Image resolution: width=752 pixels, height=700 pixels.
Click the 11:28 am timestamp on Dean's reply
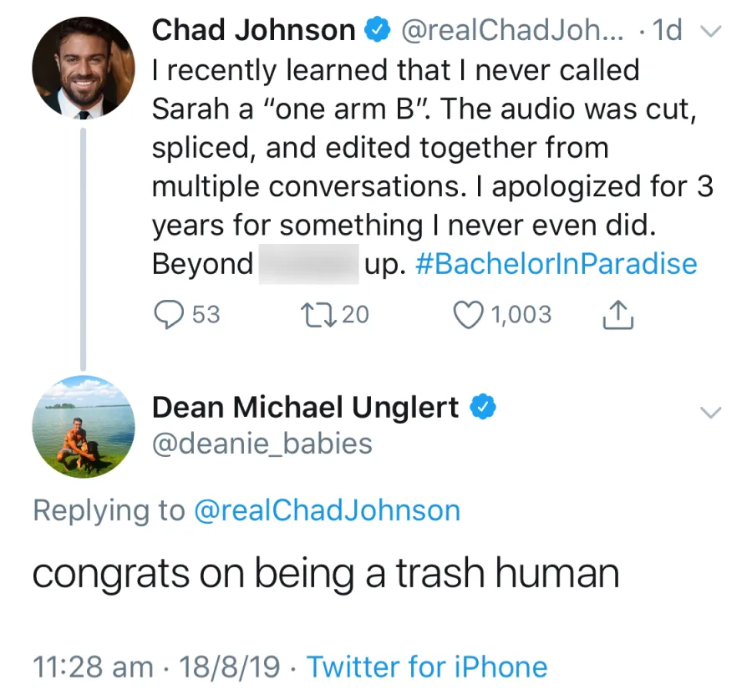point(90,667)
